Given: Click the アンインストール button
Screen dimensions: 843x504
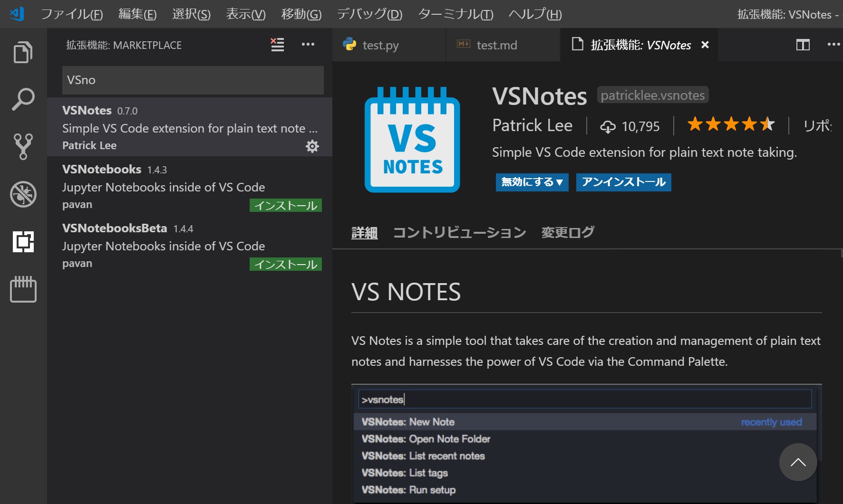Looking at the screenshot, I should [x=623, y=182].
